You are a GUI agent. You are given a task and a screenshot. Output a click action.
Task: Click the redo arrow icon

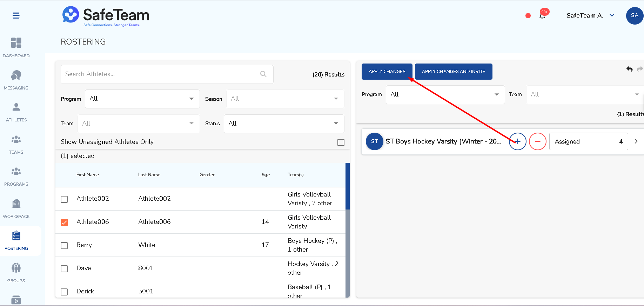[x=640, y=69]
